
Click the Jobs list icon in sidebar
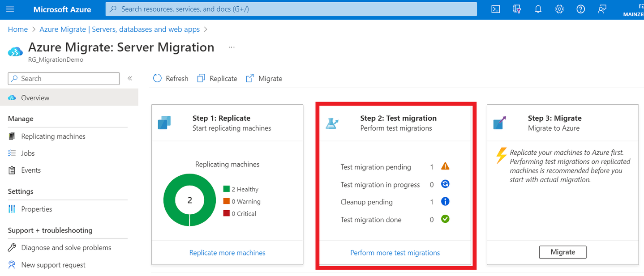click(x=12, y=153)
